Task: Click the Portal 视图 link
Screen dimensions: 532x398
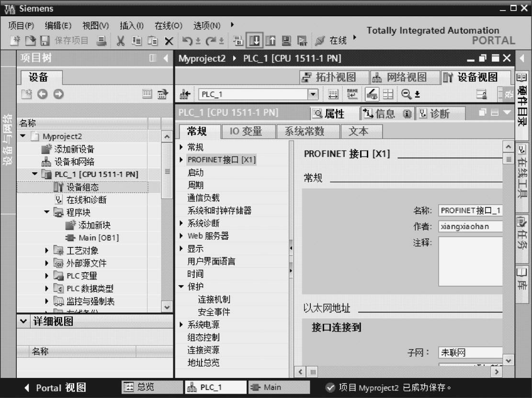Action: point(61,387)
